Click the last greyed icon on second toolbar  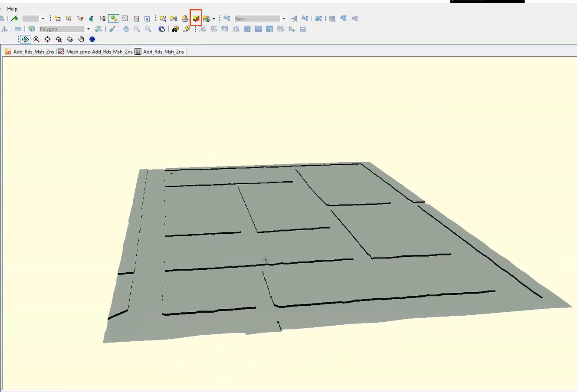pyautogui.click(x=303, y=29)
